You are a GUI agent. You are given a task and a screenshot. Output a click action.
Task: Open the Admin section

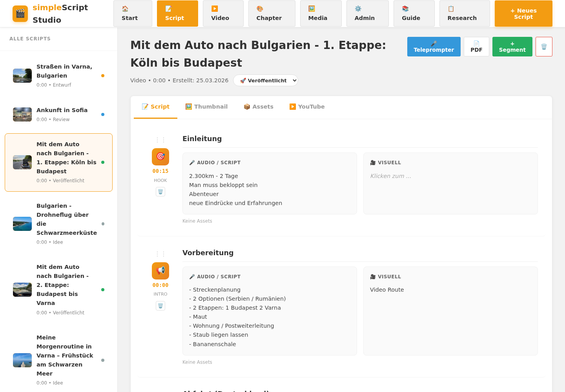click(x=368, y=14)
